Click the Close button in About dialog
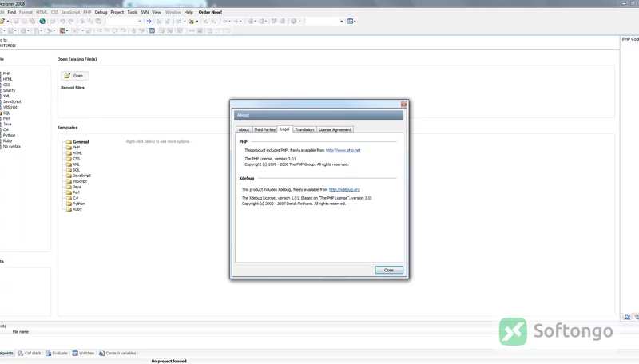The width and height of the screenshot is (639, 364). [389, 270]
